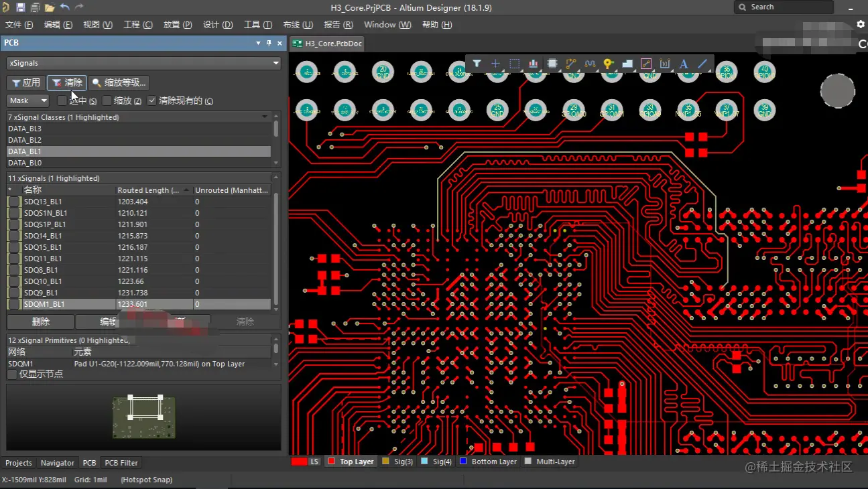
Task: Select the DATA_BL0 xSignal class
Action: 139,163
